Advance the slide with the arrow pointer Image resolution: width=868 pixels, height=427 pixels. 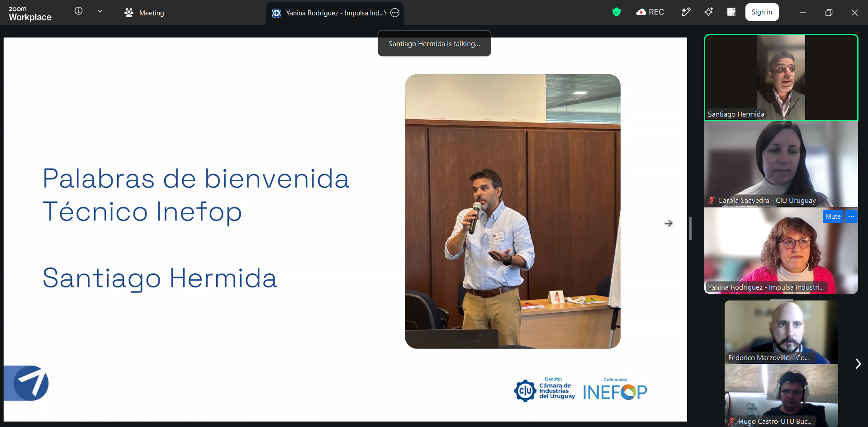click(669, 223)
